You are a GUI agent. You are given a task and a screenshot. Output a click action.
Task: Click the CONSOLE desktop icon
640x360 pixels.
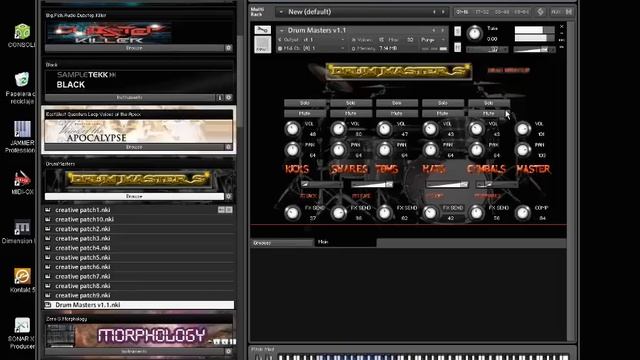point(22,36)
